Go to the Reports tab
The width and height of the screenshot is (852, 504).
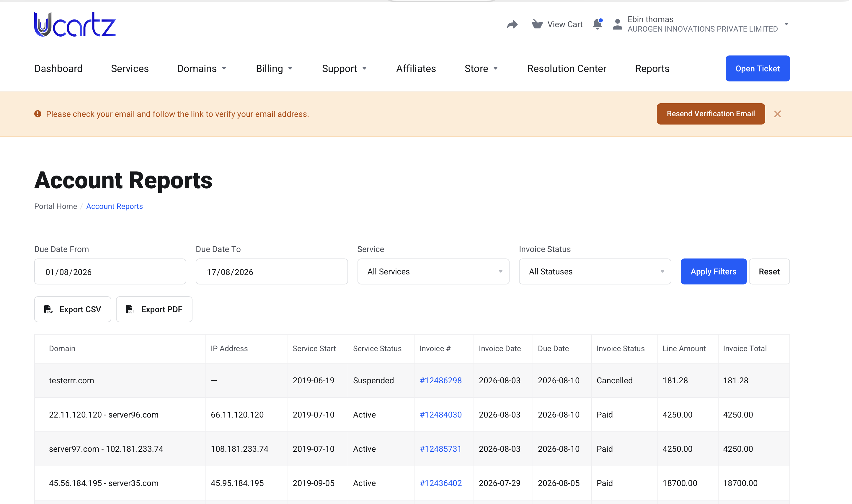pyautogui.click(x=652, y=68)
